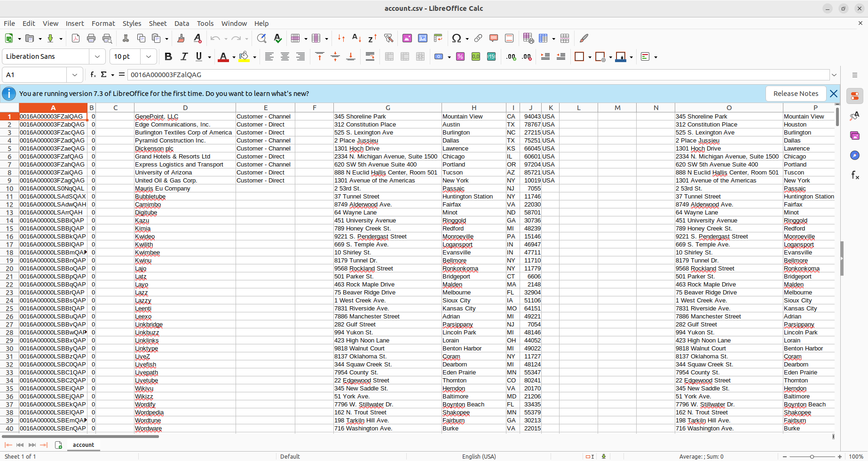Screen dimensions: 868x461
Task: Toggle bold formatting
Action: coord(168,57)
